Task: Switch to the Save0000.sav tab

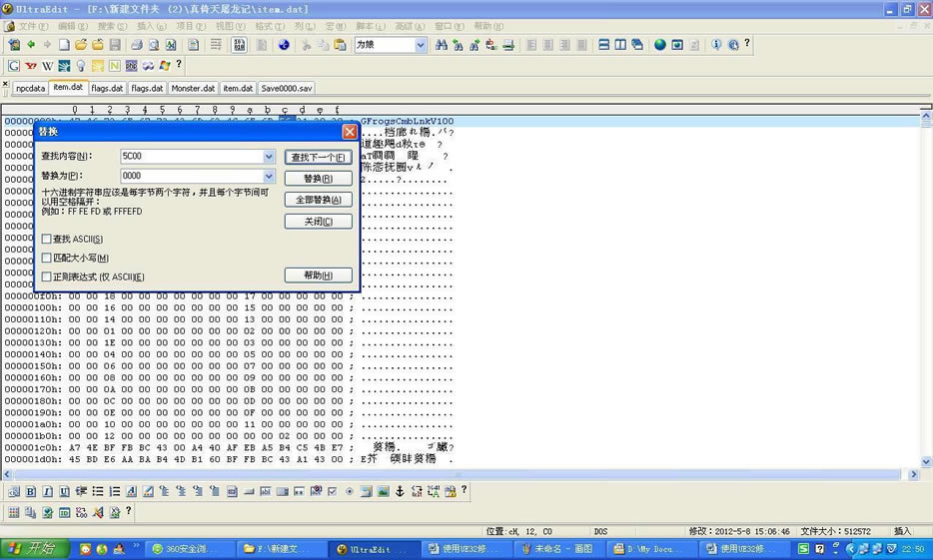Action: pyautogui.click(x=287, y=88)
